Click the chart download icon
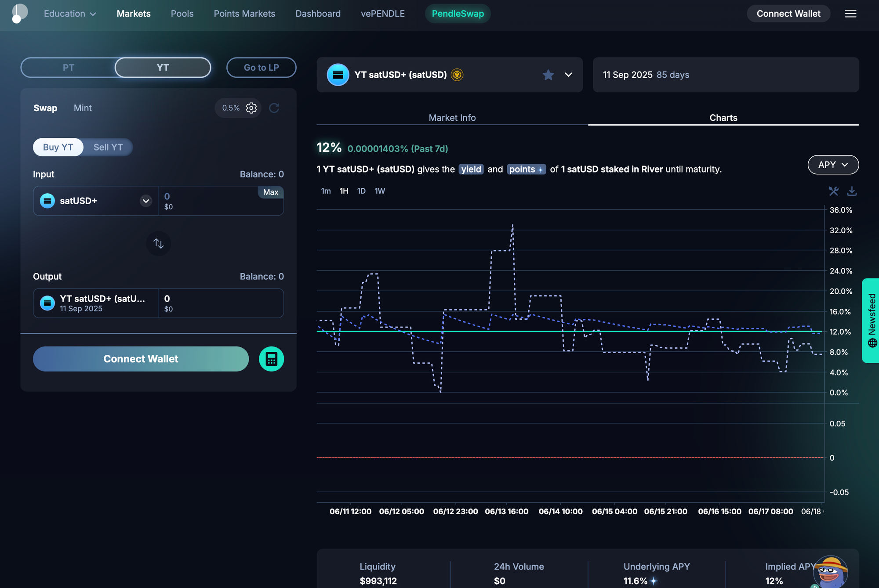The image size is (879, 588). (x=852, y=191)
